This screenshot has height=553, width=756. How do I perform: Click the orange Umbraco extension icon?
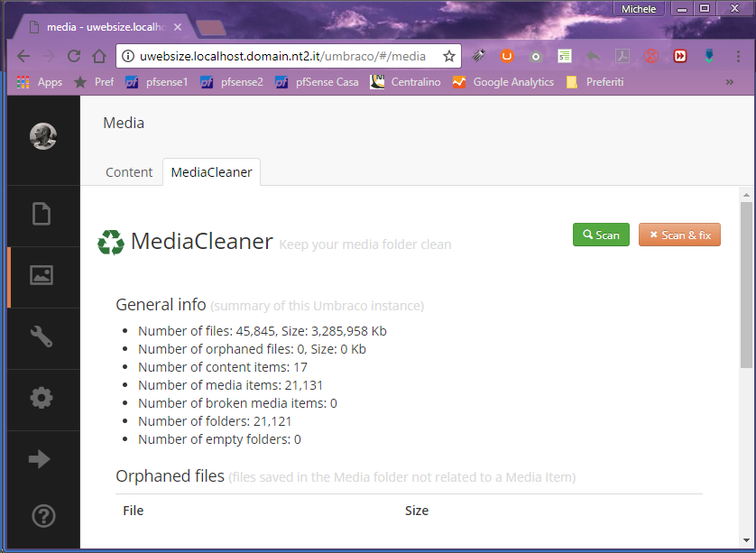coord(507,57)
